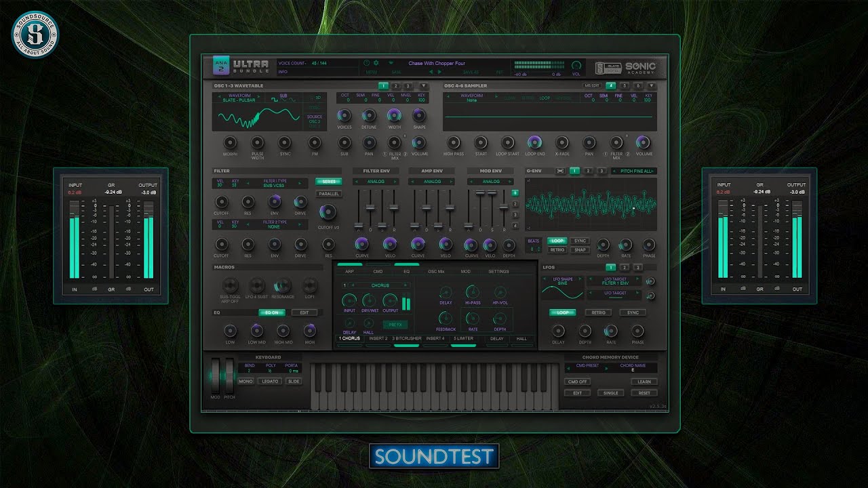Select the 3 BITCRUSHER insert slot
Viewport: 868px width, 488px height.
406,338
